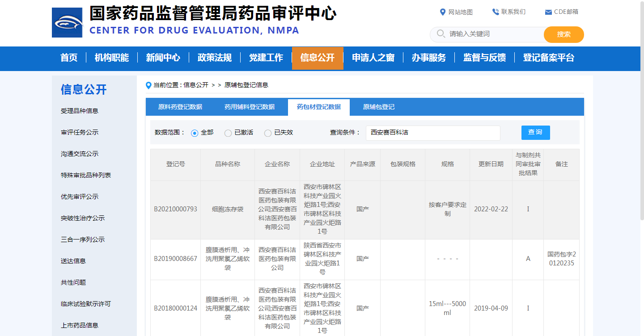The image size is (644, 336).
Task: Click the location pin beside 当前位置
Action: (x=149, y=85)
